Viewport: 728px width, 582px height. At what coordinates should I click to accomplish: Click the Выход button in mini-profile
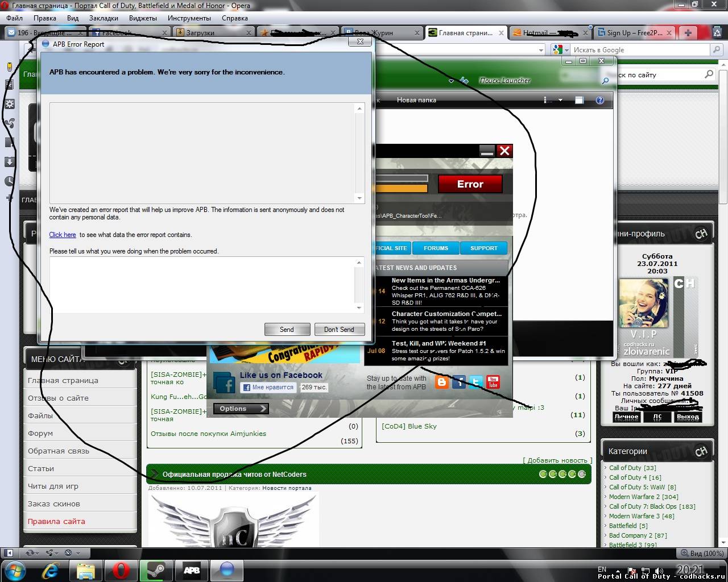click(x=688, y=417)
